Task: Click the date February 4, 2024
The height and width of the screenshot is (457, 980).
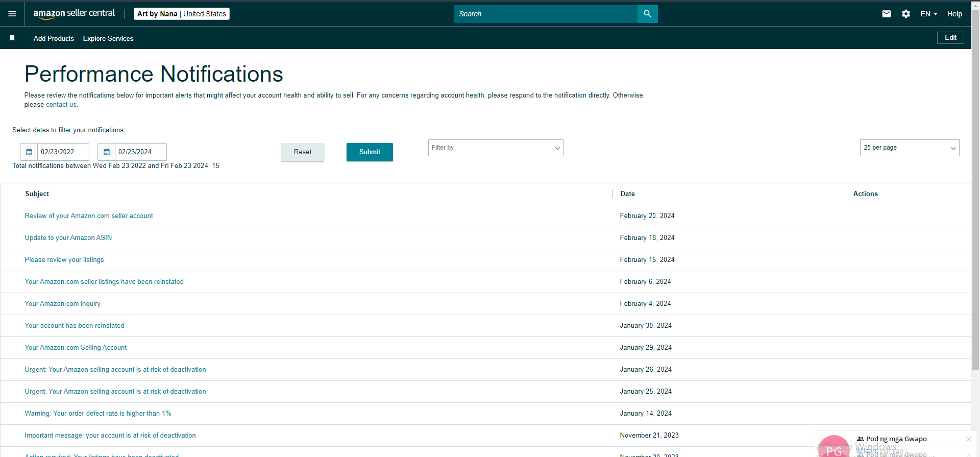Action: 645,304
